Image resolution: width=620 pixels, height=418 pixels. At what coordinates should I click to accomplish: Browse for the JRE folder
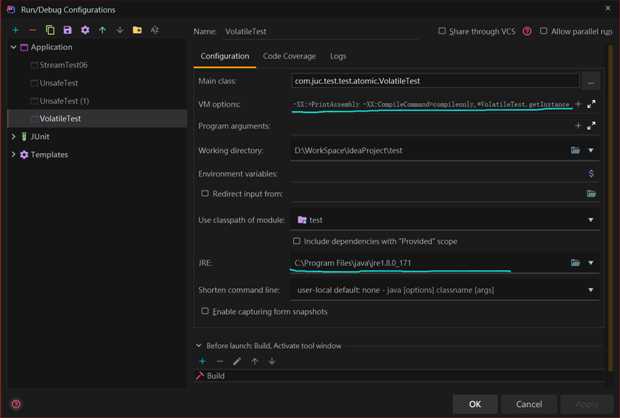point(575,263)
